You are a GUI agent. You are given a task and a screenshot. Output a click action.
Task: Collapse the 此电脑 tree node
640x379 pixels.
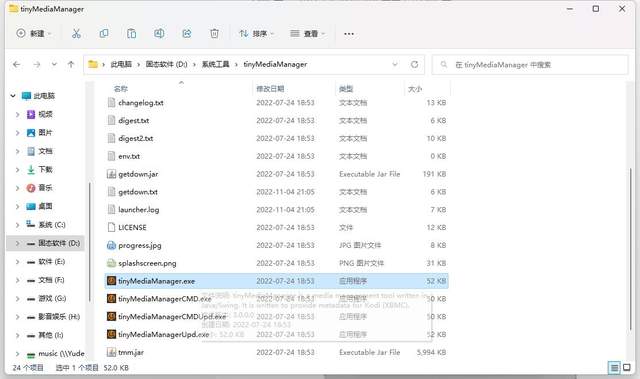(13, 96)
